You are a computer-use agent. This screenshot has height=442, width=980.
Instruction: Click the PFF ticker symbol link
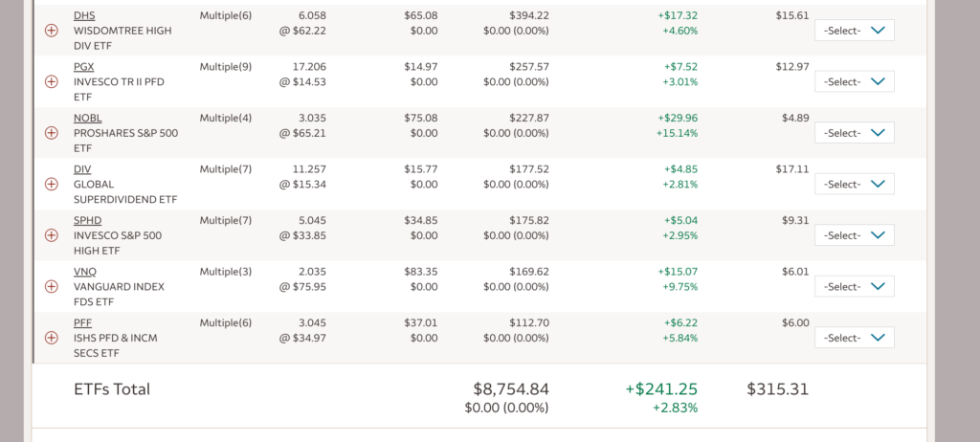[83, 322]
